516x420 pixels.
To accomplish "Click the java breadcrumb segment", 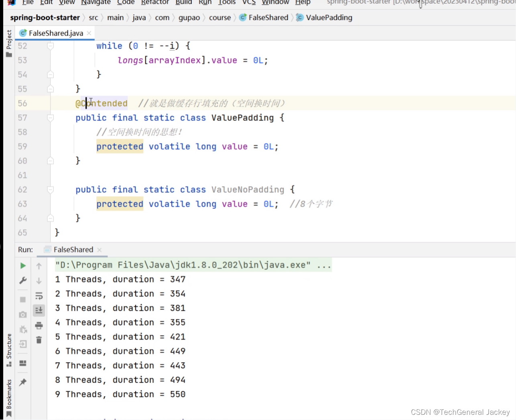I will click(x=139, y=18).
